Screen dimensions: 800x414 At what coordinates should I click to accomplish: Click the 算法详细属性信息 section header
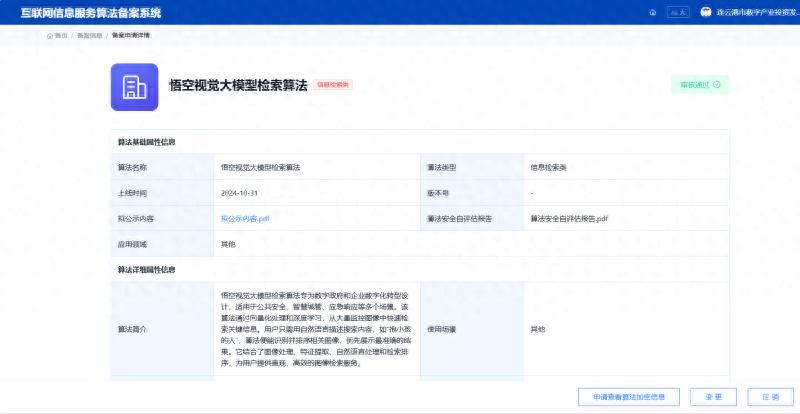(x=147, y=270)
